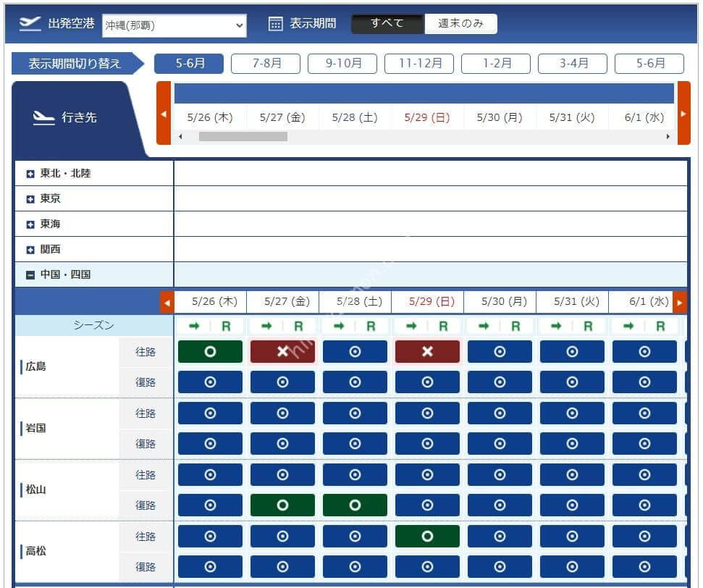Switch to the 1-2月 period tab

(x=495, y=63)
